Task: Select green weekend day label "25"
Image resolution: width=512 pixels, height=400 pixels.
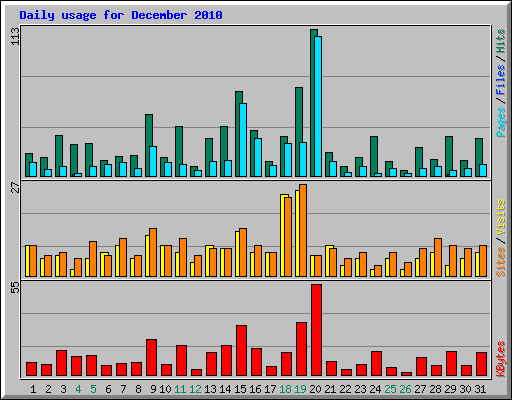Action: 390,389
